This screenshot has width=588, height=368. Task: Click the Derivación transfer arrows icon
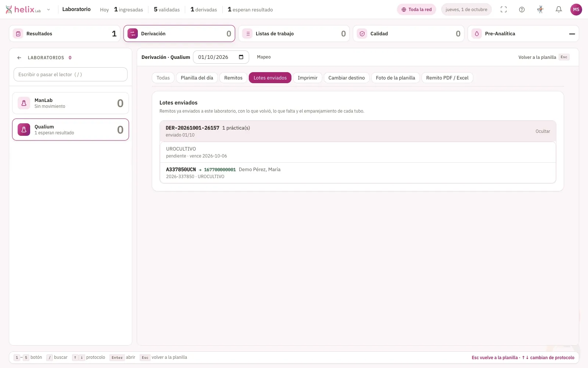133,33
